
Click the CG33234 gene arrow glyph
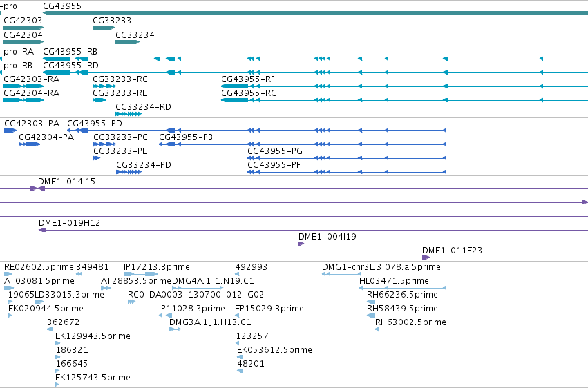[x=128, y=42]
